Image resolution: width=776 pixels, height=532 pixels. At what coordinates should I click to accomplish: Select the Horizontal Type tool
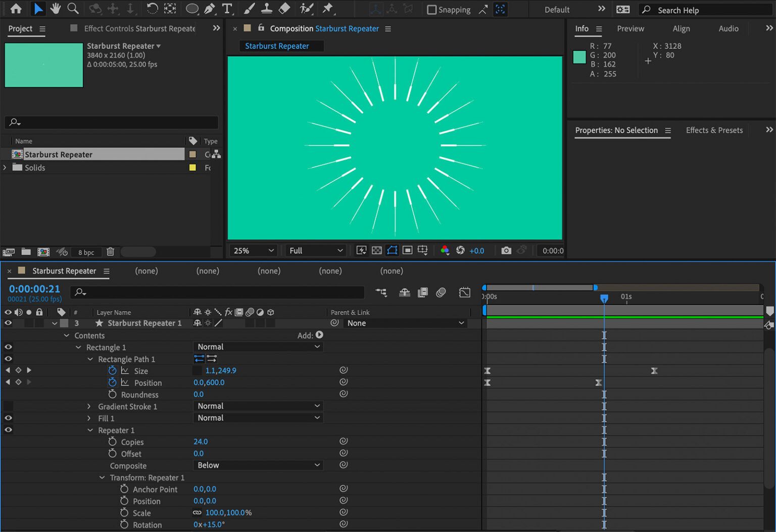point(227,9)
